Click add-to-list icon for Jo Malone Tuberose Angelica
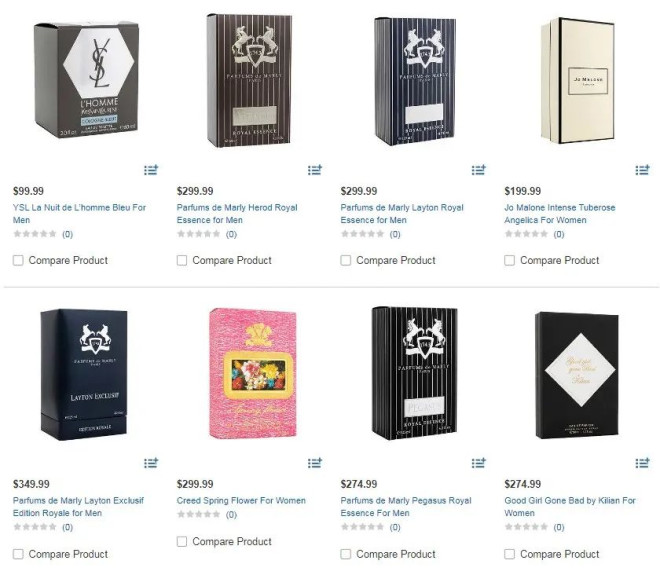 (642, 170)
